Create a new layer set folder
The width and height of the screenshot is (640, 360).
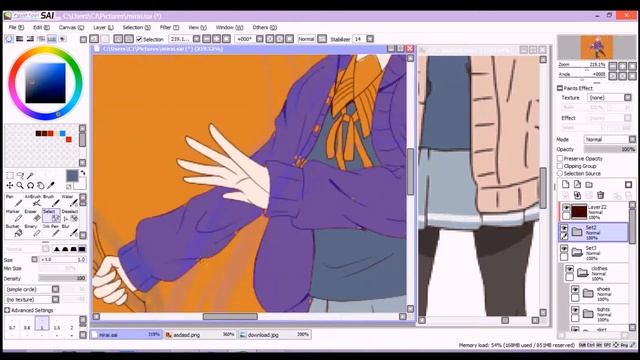point(589,184)
